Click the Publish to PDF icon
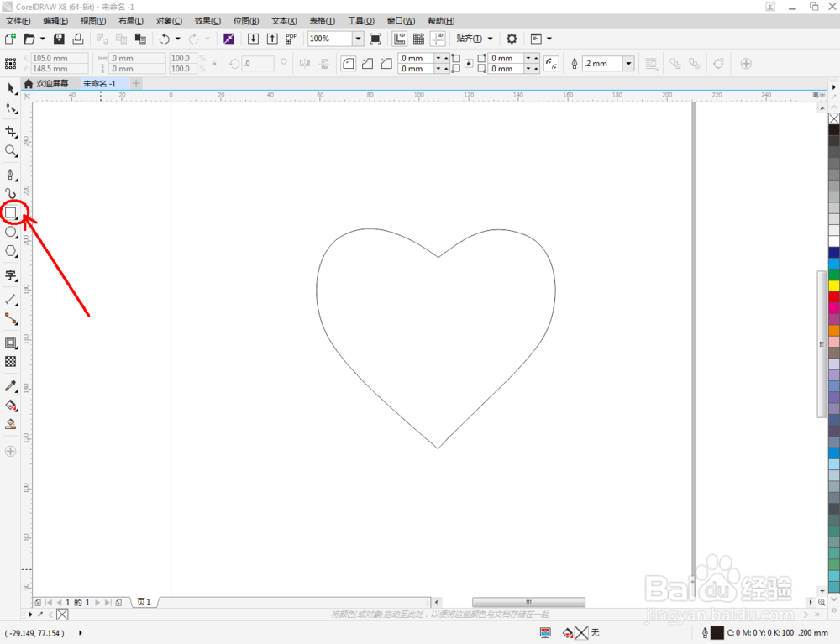The height and width of the screenshot is (644, 840). [x=291, y=39]
